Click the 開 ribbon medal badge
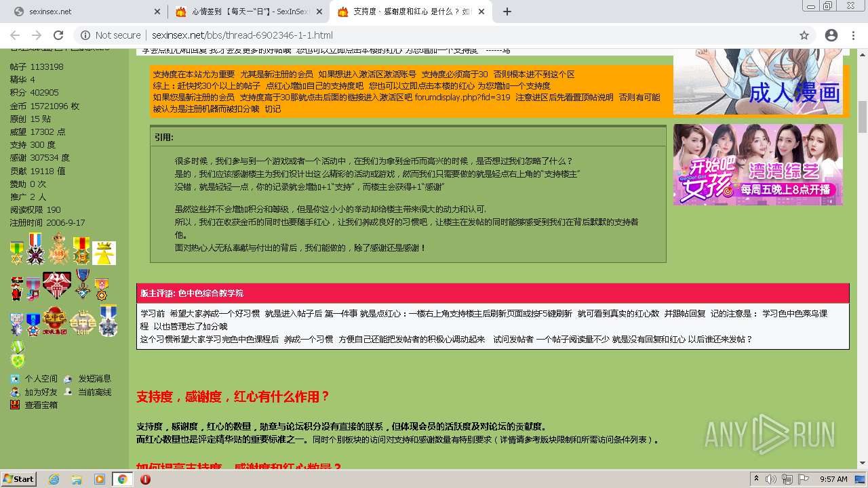The height and width of the screenshot is (488, 868). 17,325
